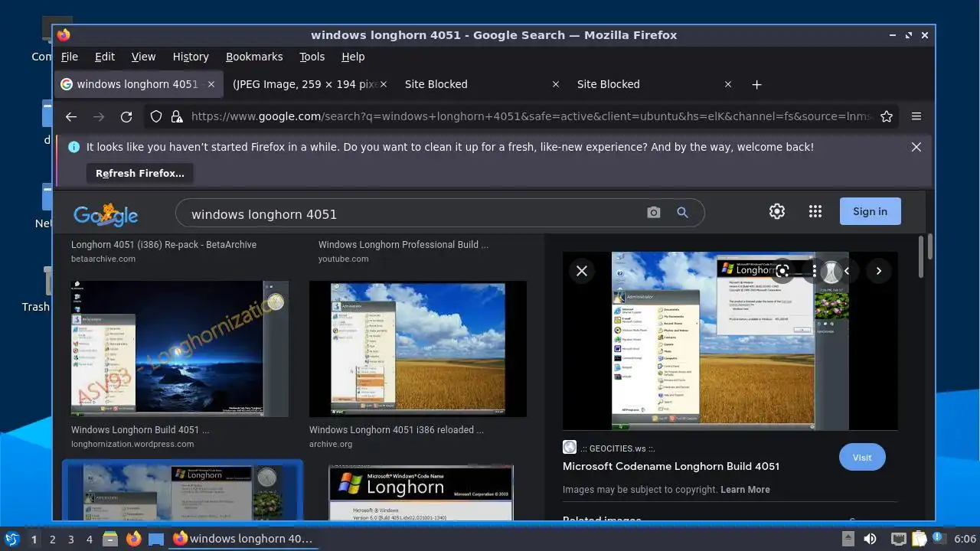Close the first Site Blocked tab
Screen dimensions: 980x551
click(556, 84)
